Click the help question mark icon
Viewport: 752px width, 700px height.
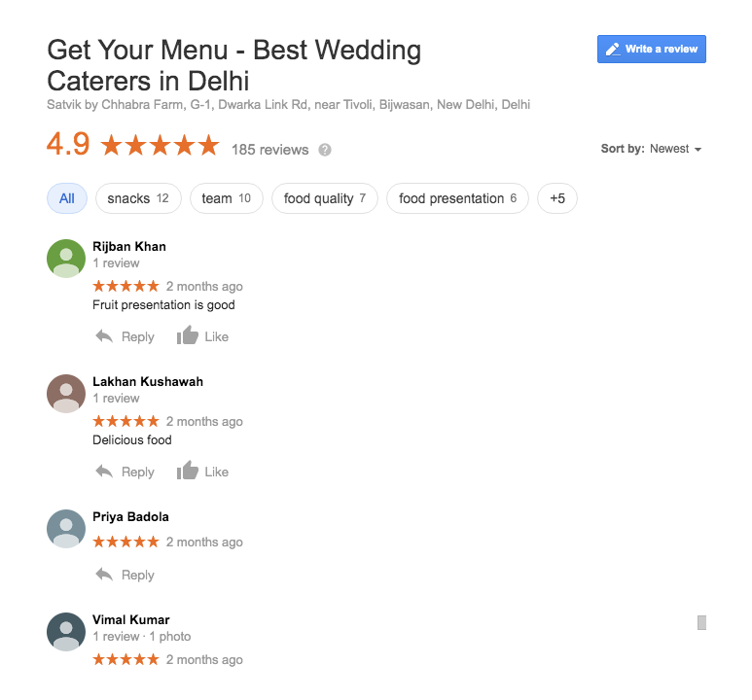(x=325, y=150)
